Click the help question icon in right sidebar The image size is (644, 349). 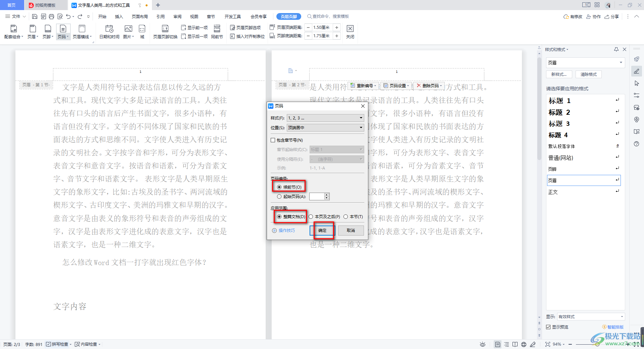pos(637,144)
